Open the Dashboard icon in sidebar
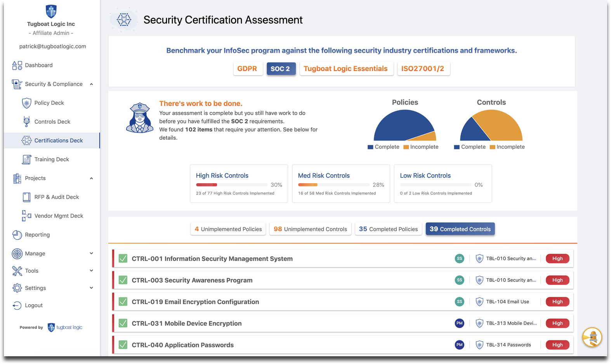Screen dimensions: 611x364 tap(17, 65)
